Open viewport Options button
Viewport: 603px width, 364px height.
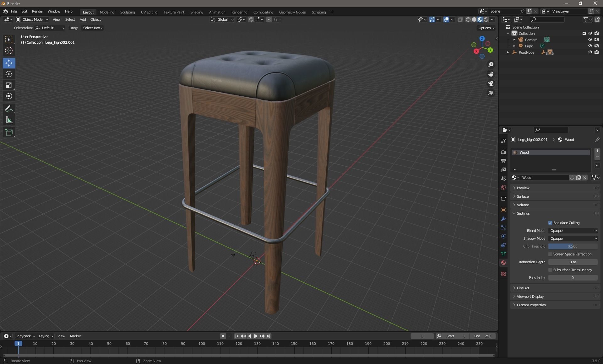pos(486,28)
